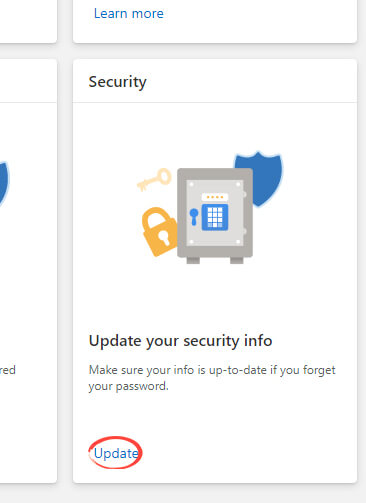The image size is (366, 503).
Task: Click the blue keypad on the safe
Action: pos(215,217)
